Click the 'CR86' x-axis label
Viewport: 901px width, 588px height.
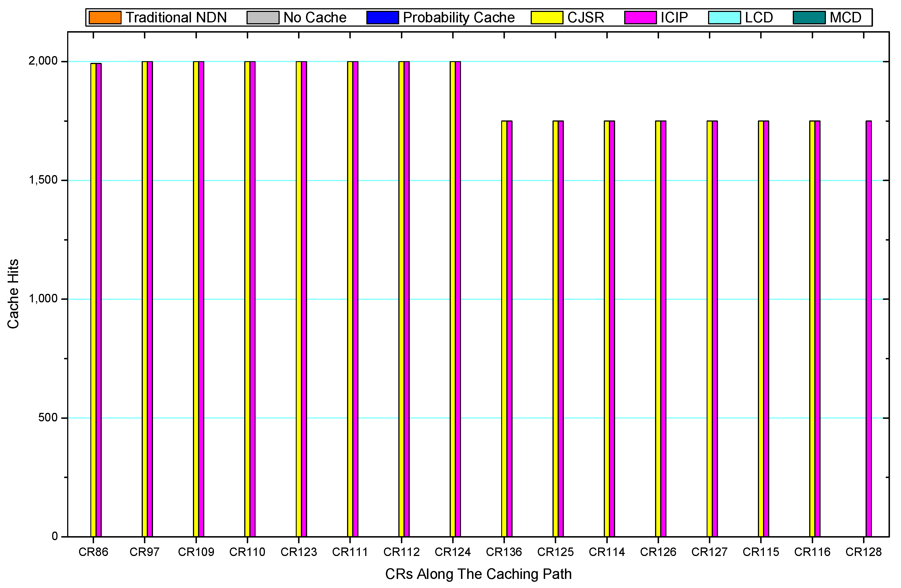[x=93, y=552]
